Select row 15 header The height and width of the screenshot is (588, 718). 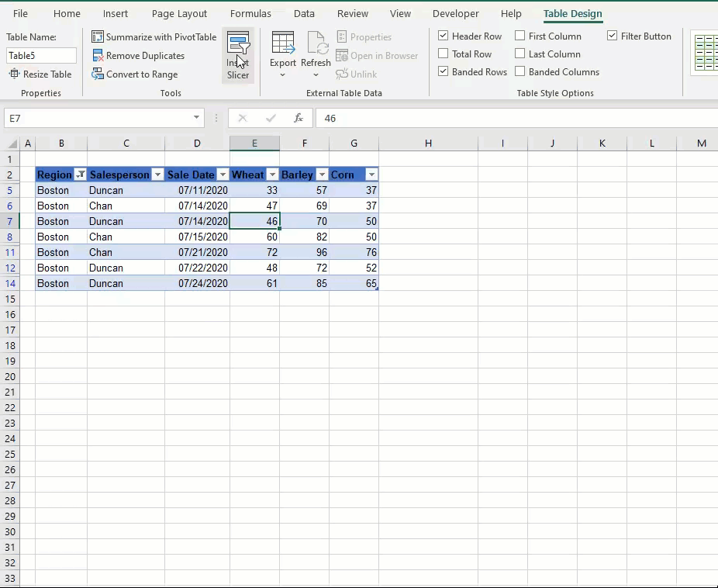[10, 299]
